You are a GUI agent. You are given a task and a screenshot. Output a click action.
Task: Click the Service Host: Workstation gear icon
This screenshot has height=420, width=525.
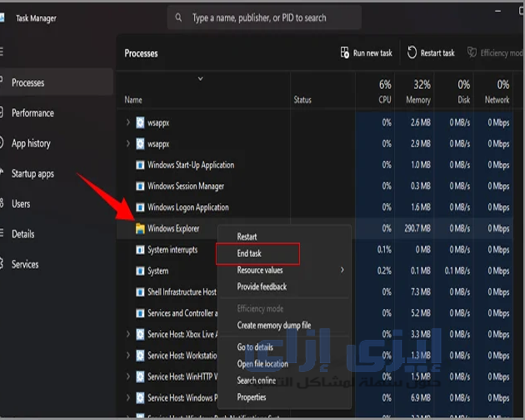pyautogui.click(x=140, y=355)
